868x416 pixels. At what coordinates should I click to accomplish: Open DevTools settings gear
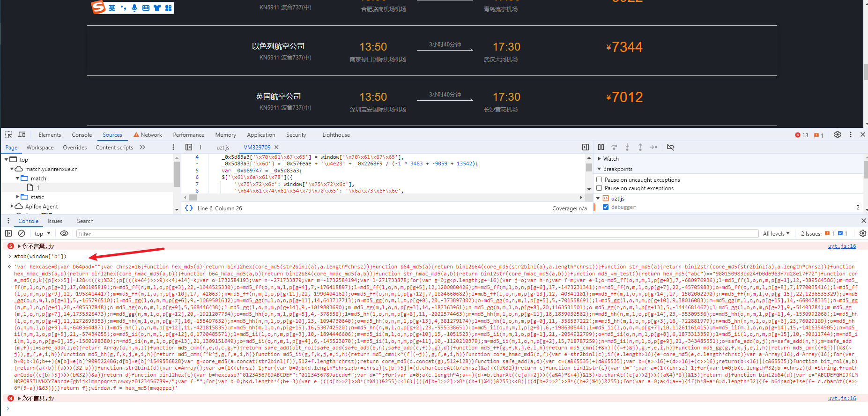coord(838,134)
